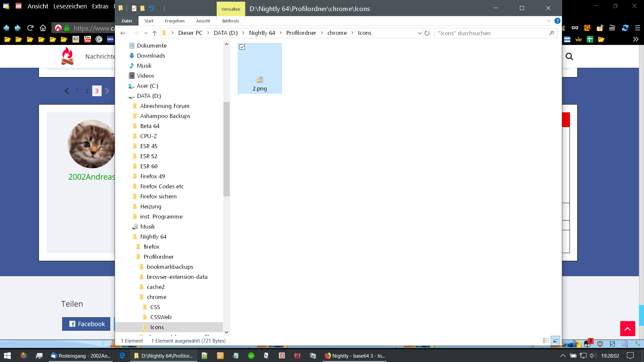Uncheck the 2.png file checkbox

242,47
